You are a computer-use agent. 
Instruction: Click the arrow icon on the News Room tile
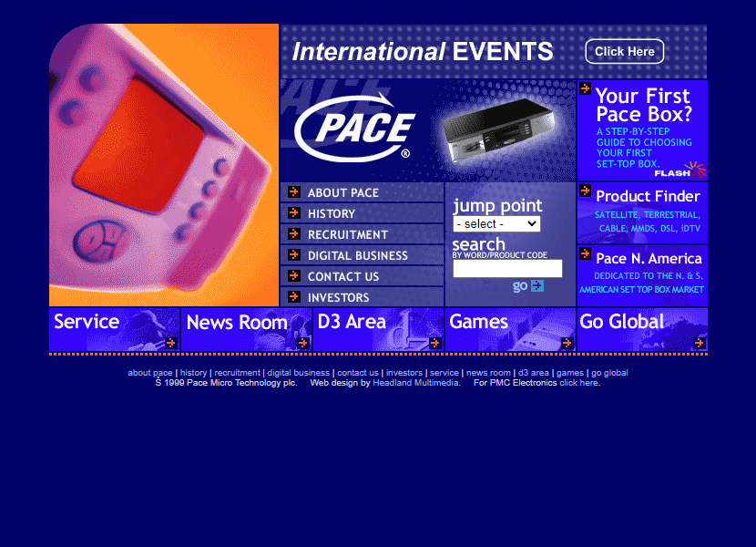coord(302,343)
